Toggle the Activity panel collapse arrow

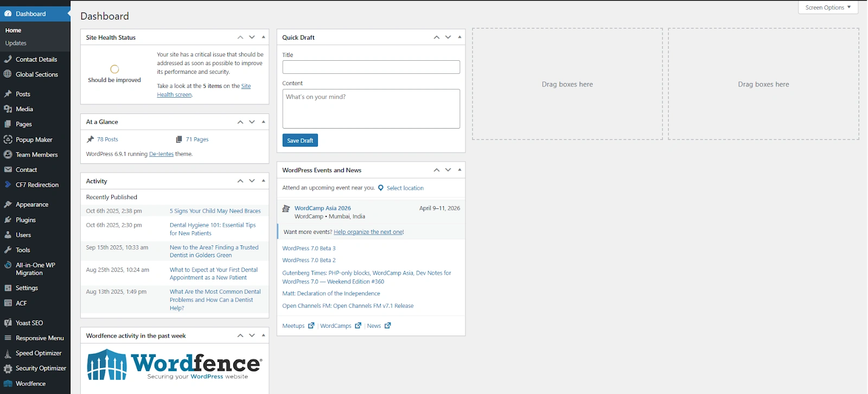(x=264, y=181)
